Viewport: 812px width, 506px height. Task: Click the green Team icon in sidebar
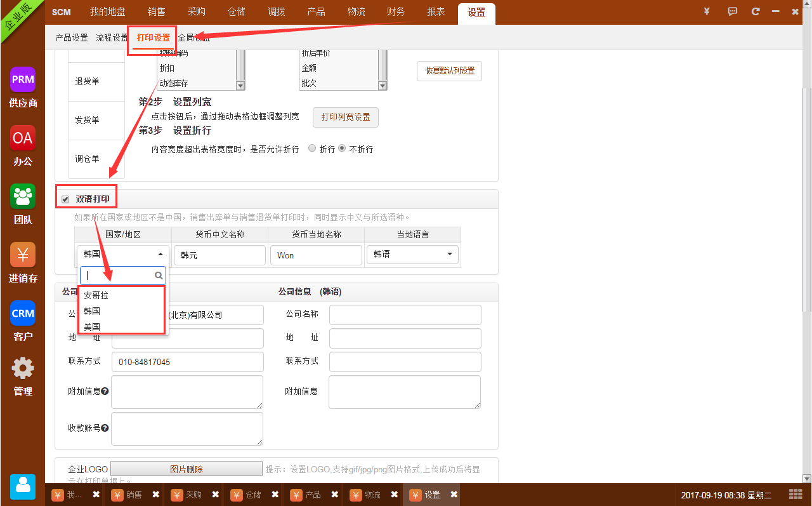23,196
